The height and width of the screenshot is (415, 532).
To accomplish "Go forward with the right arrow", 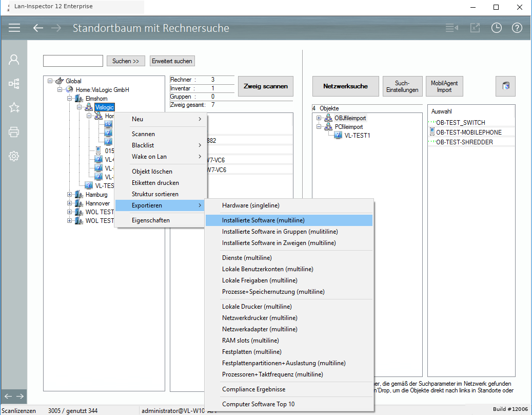I will click(56, 28).
